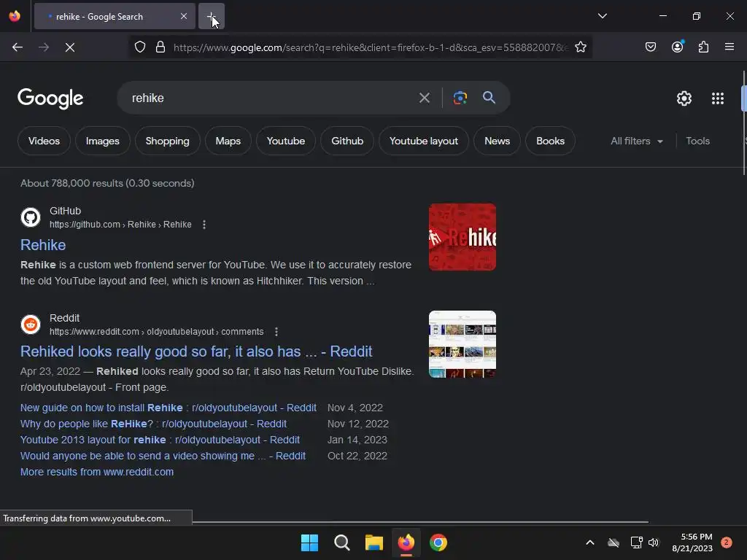Select the Youtube filter chip
This screenshot has width=747, height=560.
[x=286, y=141]
